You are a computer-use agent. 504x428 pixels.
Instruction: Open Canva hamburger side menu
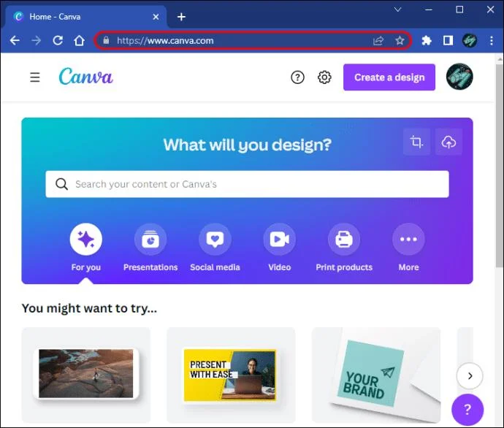[x=35, y=77]
